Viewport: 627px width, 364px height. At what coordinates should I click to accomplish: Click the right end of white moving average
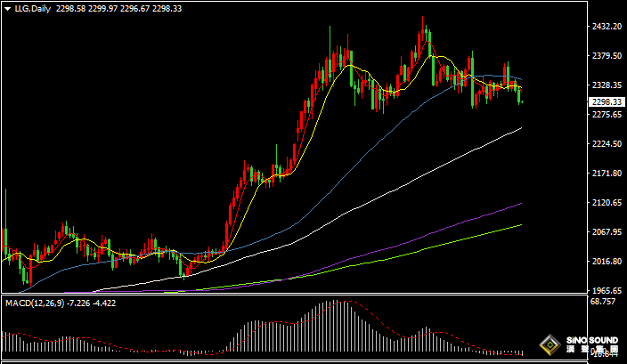pos(520,128)
